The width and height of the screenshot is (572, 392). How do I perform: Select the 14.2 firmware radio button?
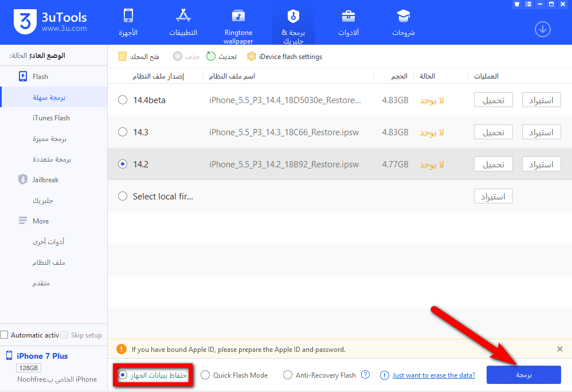point(123,164)
